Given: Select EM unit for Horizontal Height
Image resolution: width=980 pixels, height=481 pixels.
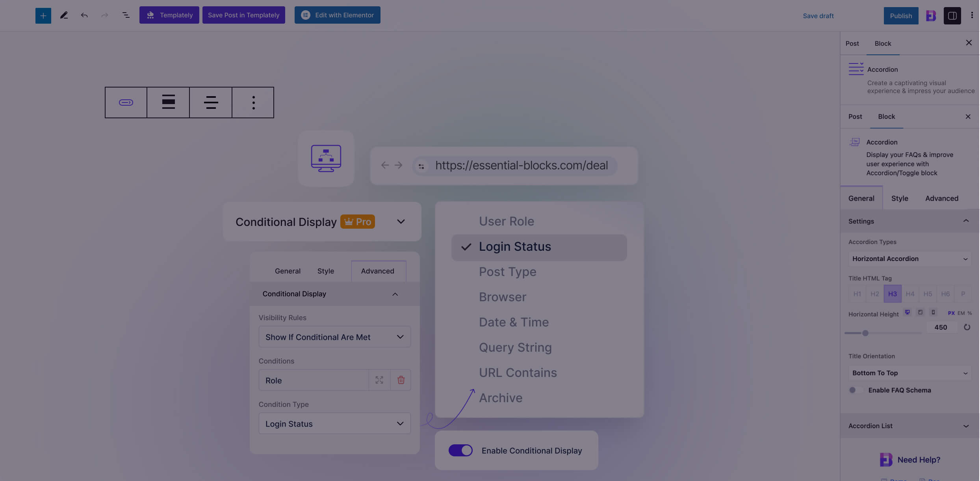Looking at the screenshot, I should pyautogui.click(x=961, y=313).
